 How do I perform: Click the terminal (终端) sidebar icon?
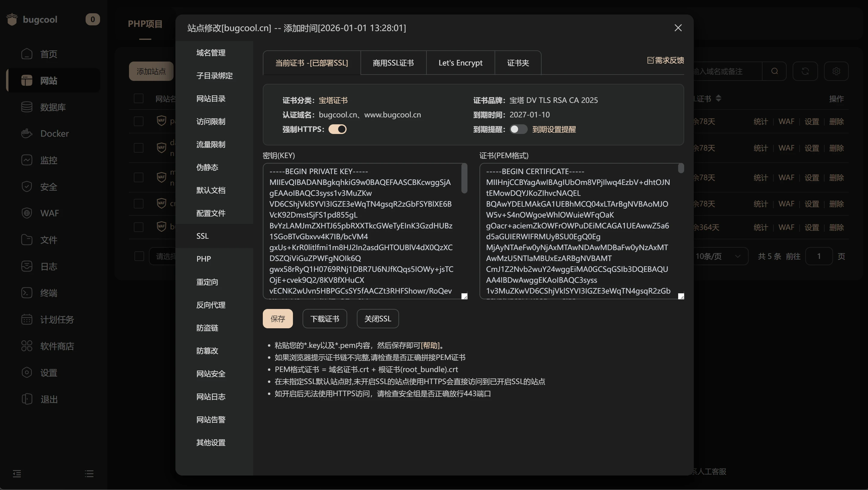point(27,293)
